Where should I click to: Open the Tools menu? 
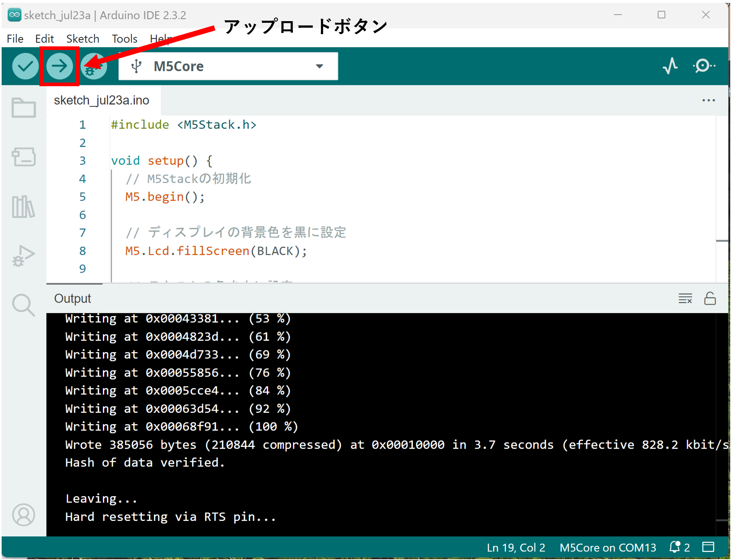coord(124,39)
